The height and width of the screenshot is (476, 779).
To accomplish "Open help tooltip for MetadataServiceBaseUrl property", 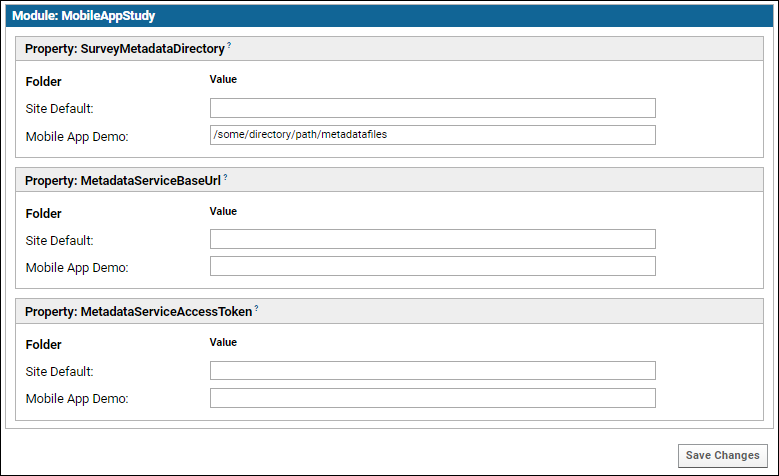I will point(226,177).
